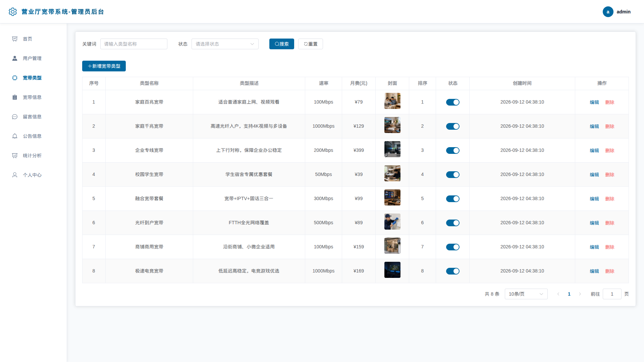Toggle status switch for 校园学生宽带
The image size is (644, 362).
(x=452, y=175)
